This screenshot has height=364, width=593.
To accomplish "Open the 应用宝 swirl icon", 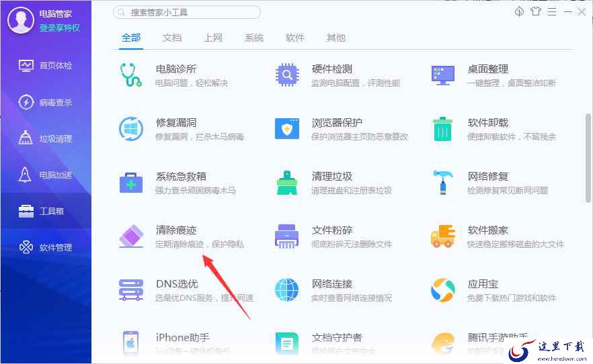I will 443,290.
